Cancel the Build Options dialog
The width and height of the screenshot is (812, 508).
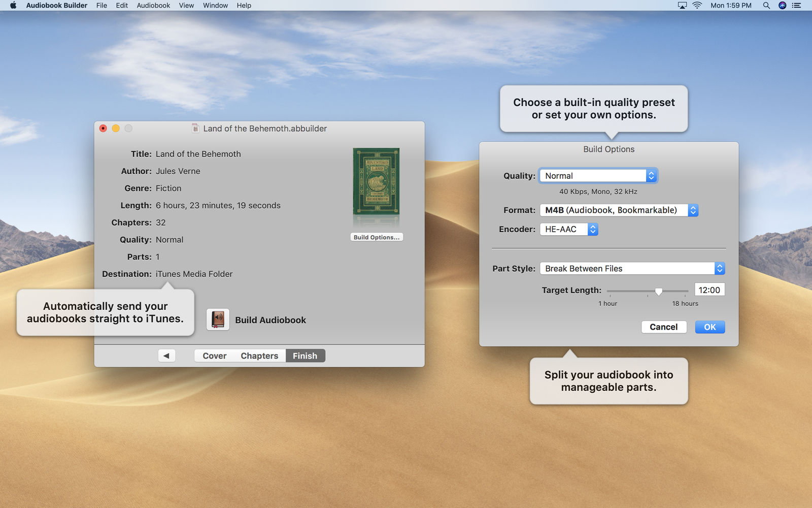pyautogui.click(x=664, y=327)
